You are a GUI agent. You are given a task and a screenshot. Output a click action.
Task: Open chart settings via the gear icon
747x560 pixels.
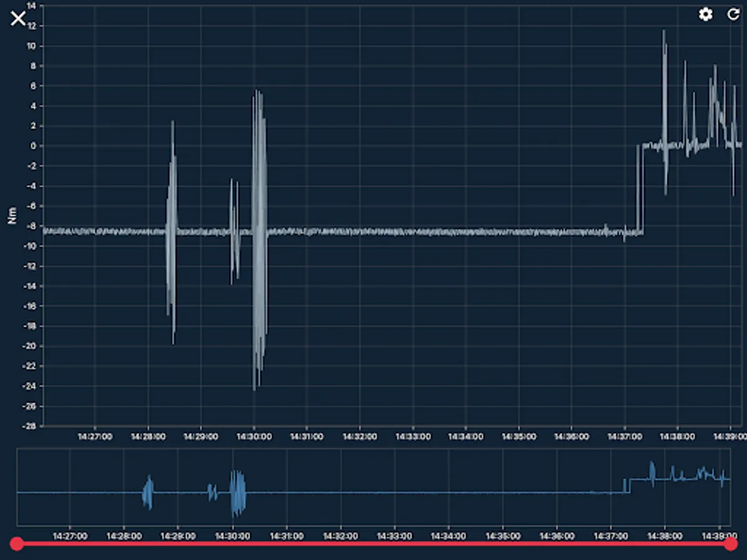[x=705, y=14]
